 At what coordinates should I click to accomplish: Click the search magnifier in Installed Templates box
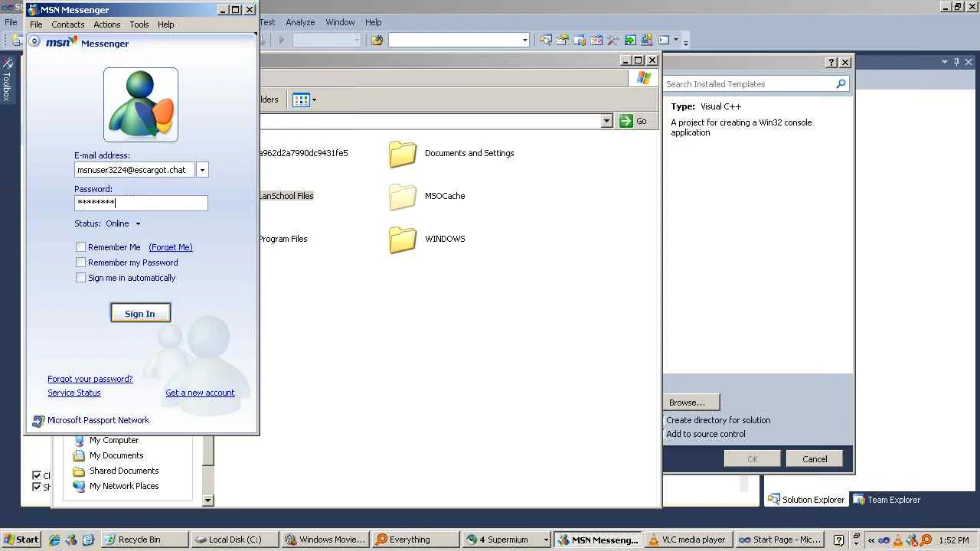[x=841, y=84]
